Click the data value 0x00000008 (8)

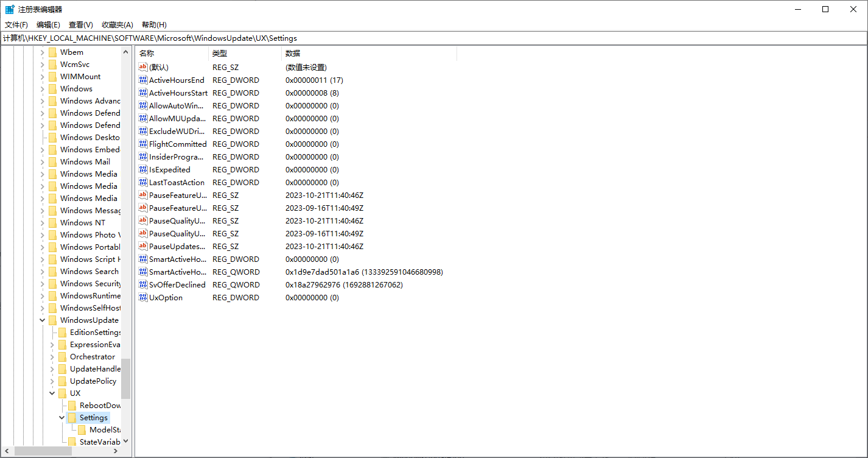[x=312, y=93]
